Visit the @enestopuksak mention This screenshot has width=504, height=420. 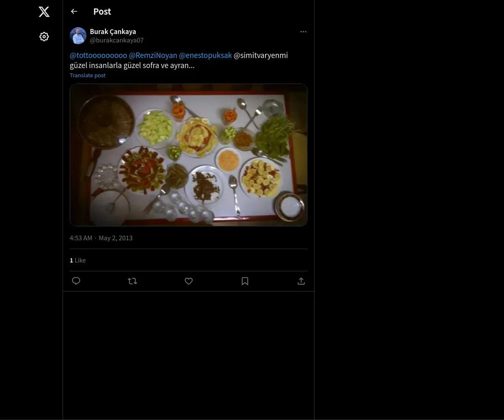(205, 55)
